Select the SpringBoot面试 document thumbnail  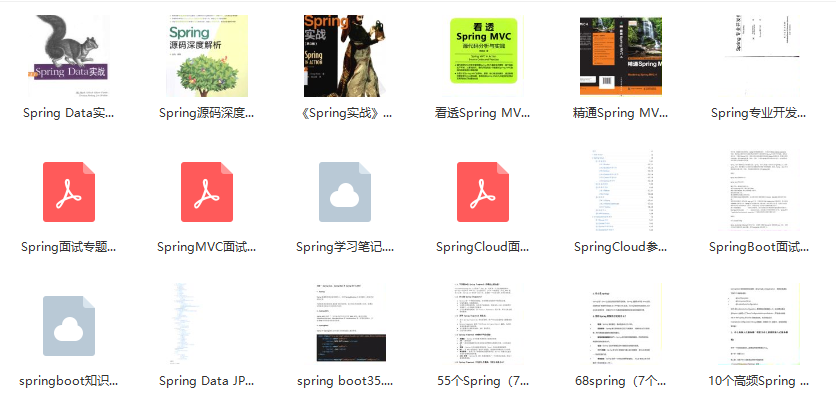coord(759,190)
